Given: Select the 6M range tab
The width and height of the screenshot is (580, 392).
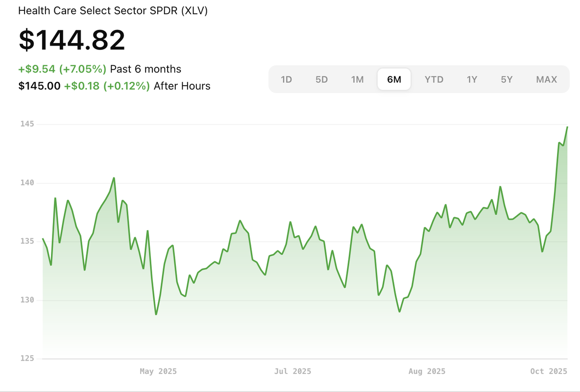Looking at the screenshot, I should pyautogui.click(x=394, y=79).
